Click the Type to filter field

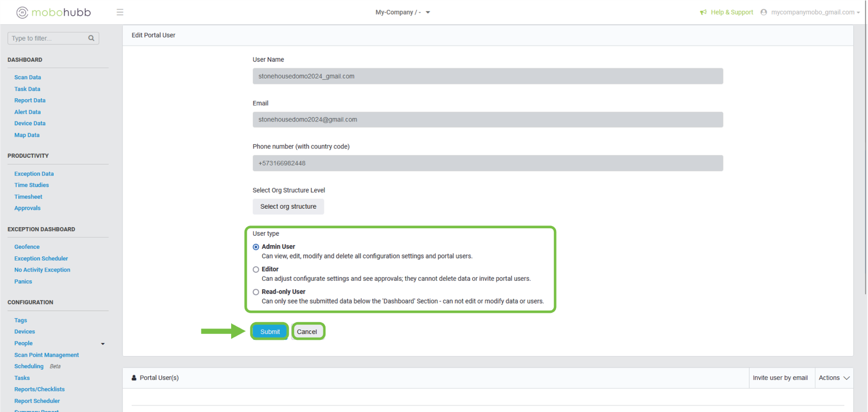pos(48,38)
